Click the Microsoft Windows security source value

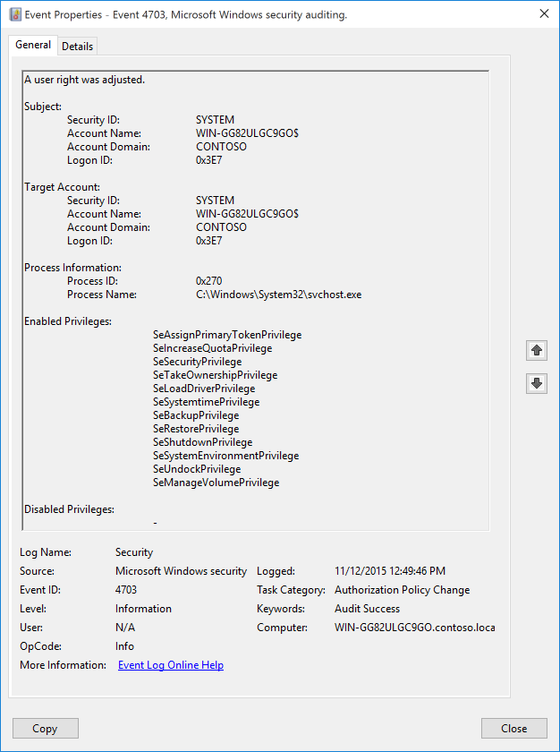(181, 571)
